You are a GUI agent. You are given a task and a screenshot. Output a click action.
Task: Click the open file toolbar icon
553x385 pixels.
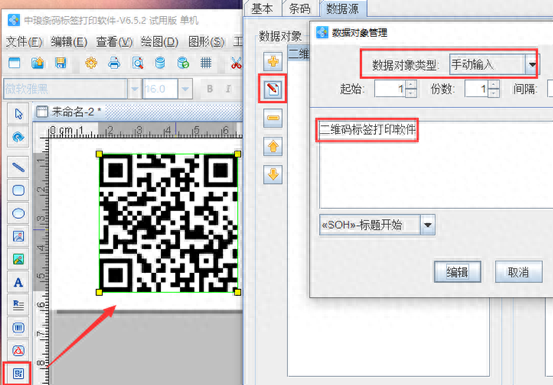(x=37, y=63)
